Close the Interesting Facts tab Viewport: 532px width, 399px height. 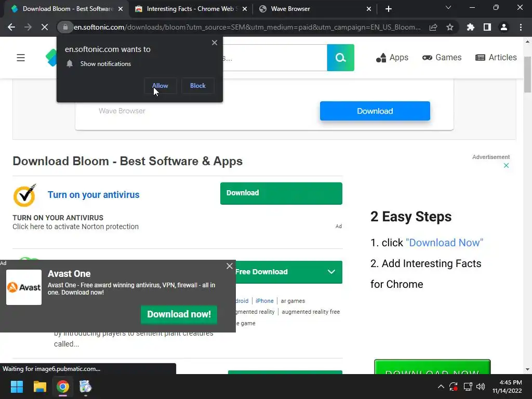pos(245,9)
